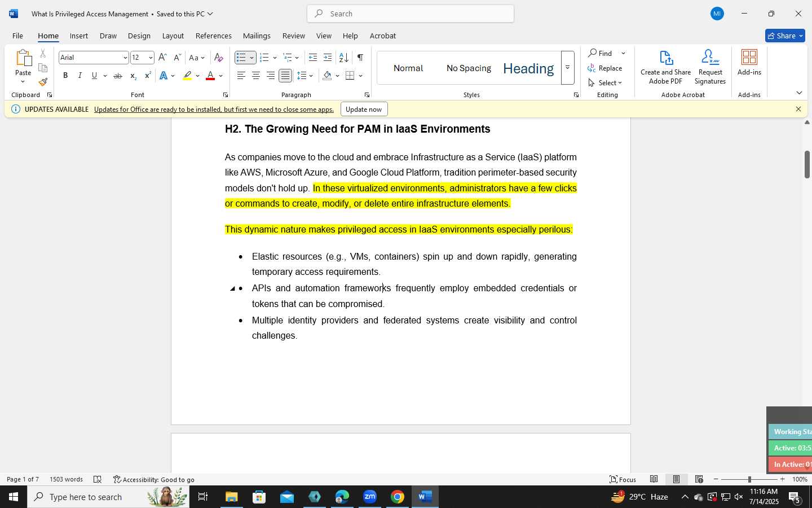Clear all formatting icon
This screenshot has height=508, width=812.
pos(219,58)
